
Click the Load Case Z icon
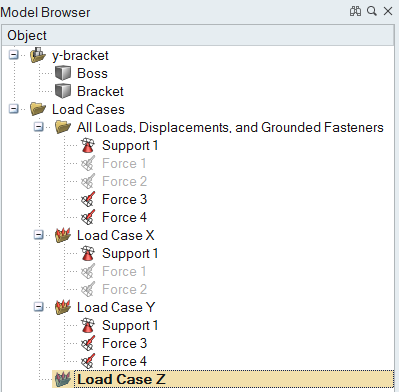tap(63, 379)
